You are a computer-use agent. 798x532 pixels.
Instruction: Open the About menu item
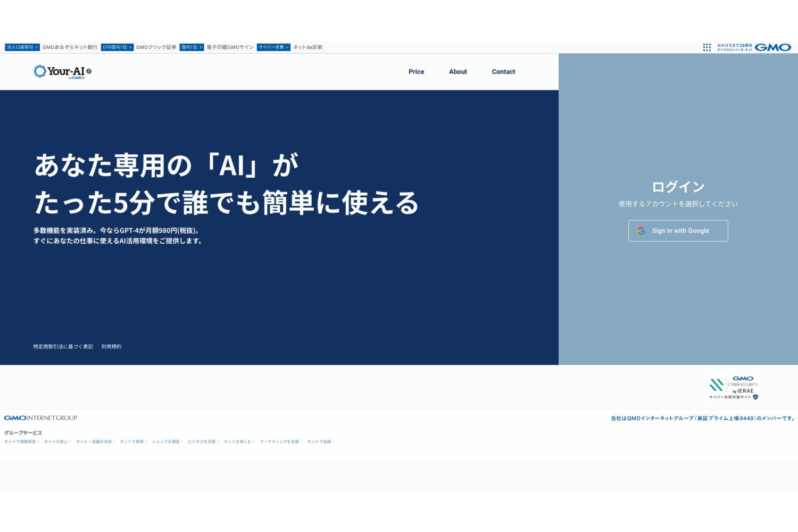458,72
